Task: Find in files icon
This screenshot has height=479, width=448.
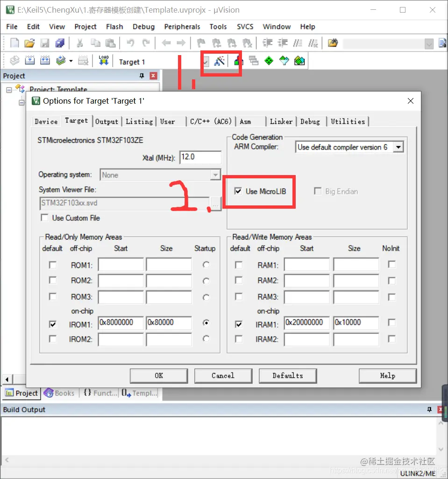Action: click(x=333, y=43)
